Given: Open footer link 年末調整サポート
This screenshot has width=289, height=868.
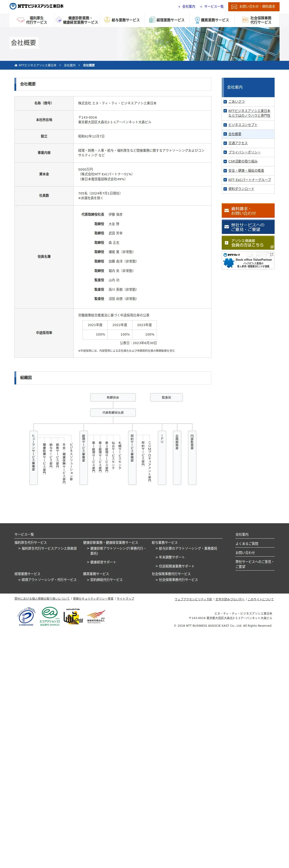Looking at the screenshot, I should coord(172,557).
